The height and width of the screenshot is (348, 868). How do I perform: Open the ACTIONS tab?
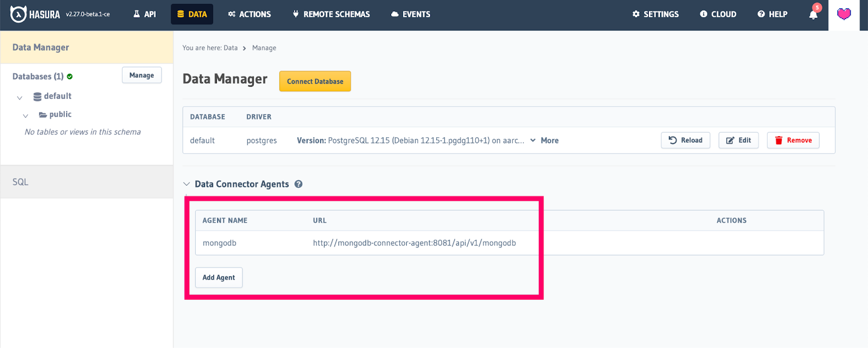pyautogui.click(x=250, y=14)
